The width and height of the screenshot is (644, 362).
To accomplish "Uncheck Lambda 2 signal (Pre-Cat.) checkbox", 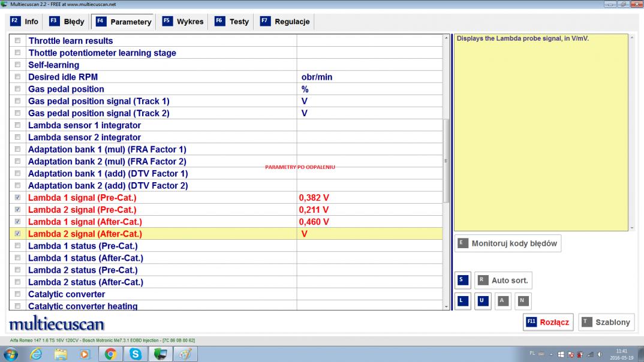I will point(17,209).
